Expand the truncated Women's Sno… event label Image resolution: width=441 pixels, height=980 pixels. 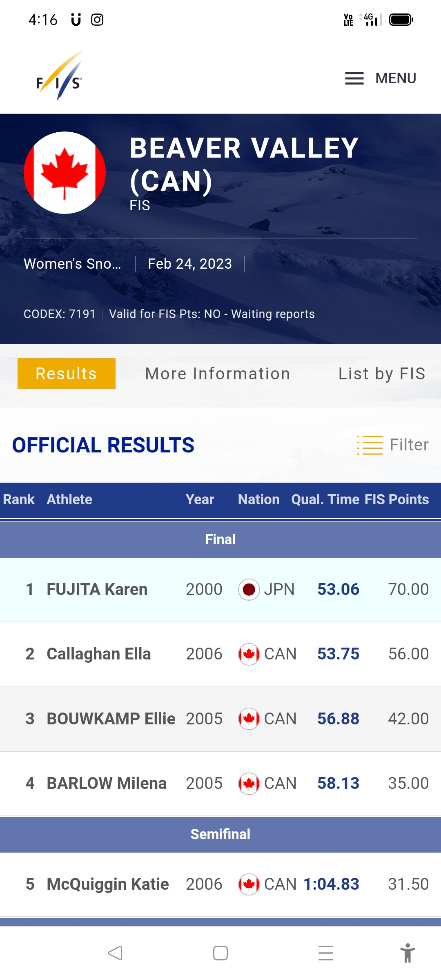tap(72, 264)
